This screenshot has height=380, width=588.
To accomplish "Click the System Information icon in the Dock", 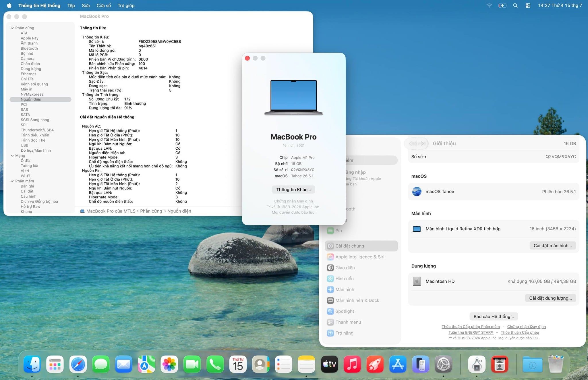I will tap(477, 364).
